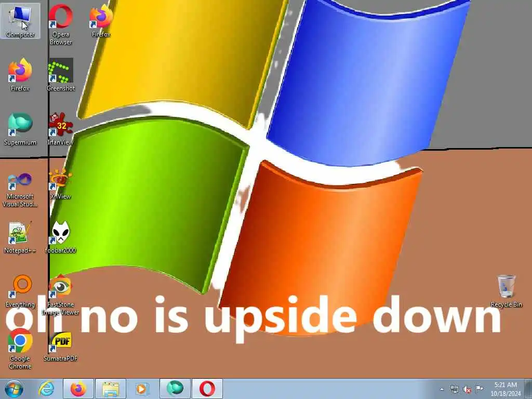Show hidden notification area icons

[442, 389]
